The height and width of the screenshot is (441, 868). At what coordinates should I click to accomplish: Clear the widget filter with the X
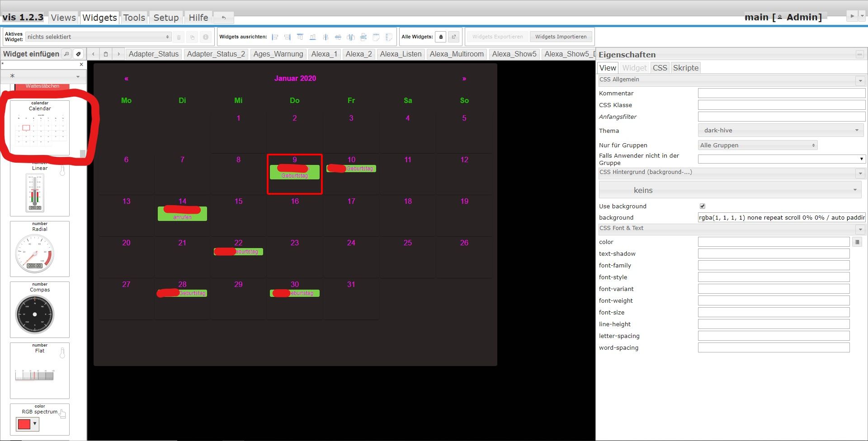point(81,65)
